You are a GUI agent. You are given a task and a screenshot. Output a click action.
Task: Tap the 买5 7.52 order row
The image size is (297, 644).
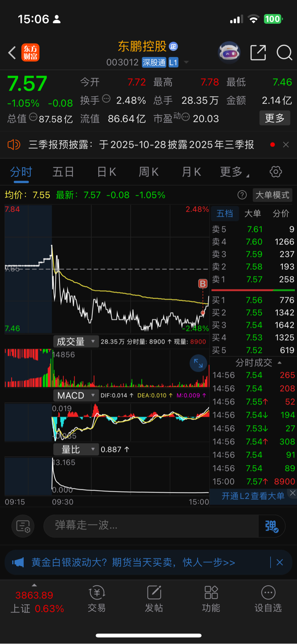tap(253, 350)
